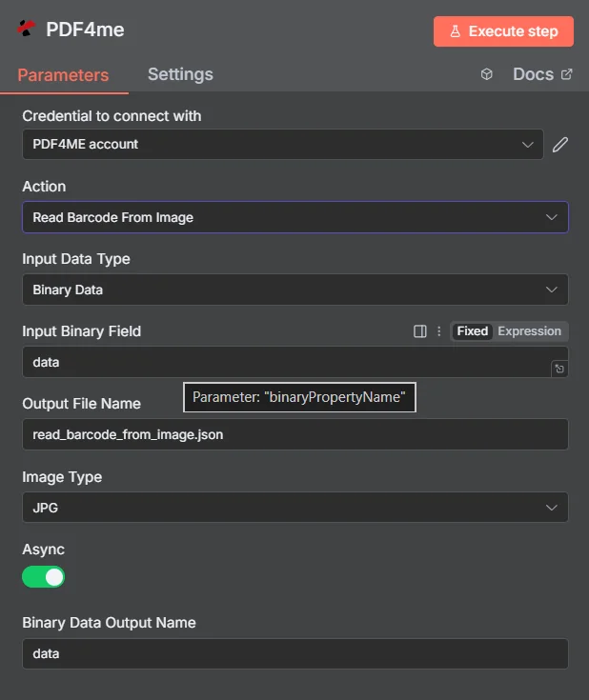Viewport: 589px width, 700px height.
Task: Click the Execute step button
Action: pyautogui.click(x=503, y=31)
